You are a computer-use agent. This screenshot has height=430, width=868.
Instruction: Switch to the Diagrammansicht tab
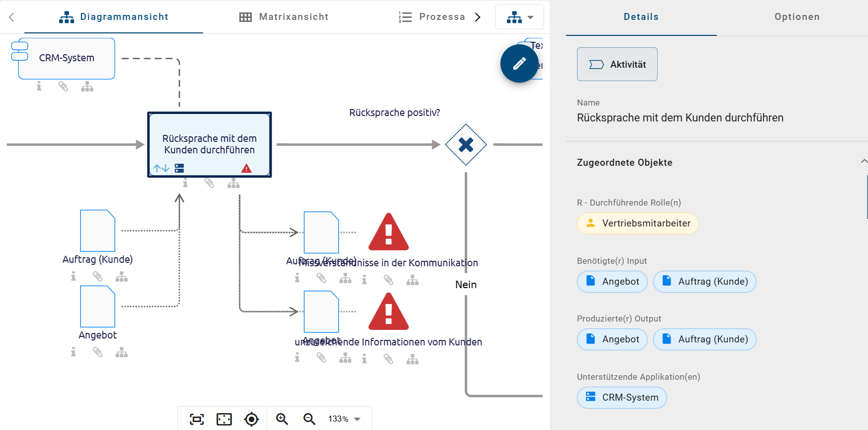[114, 17]
